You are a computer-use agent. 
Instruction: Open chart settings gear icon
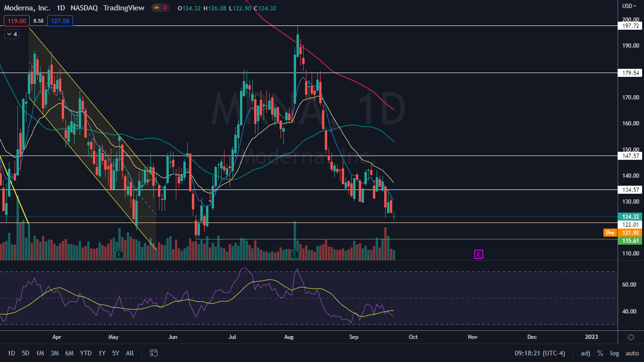(631, 337)
